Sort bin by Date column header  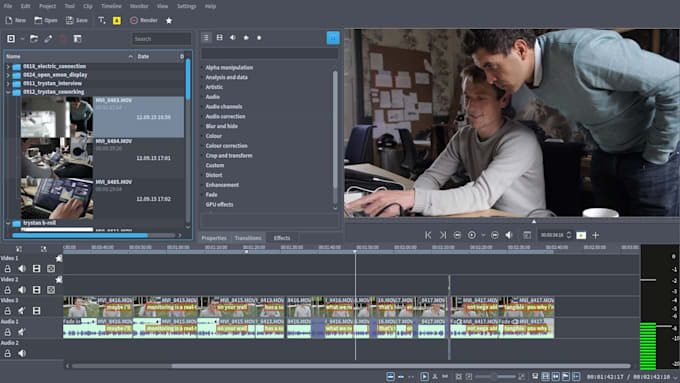156,56
